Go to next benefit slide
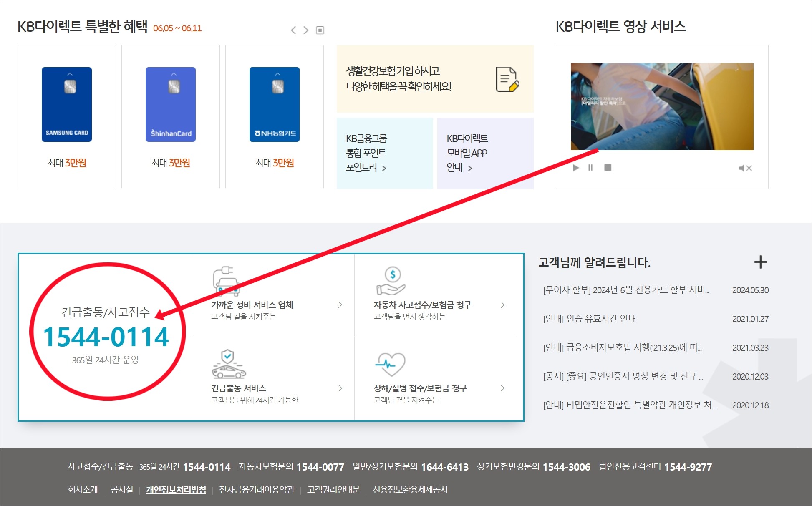The width and height of the screenshot is (812, 506). point(306,30)
